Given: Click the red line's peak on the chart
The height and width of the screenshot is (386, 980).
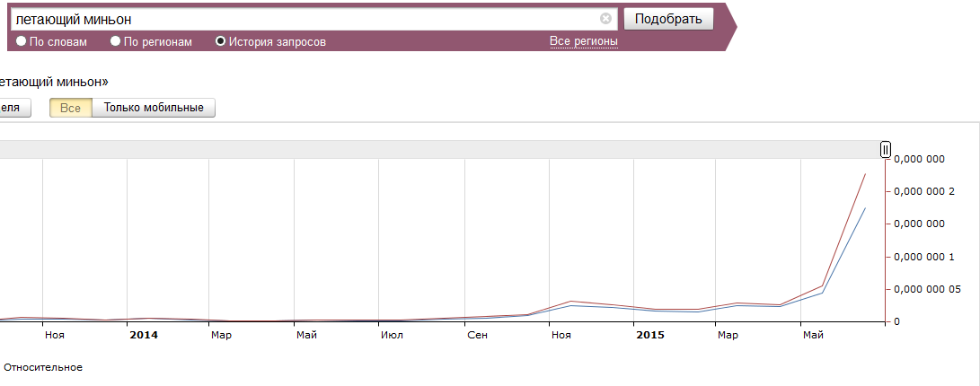Looking at the screenshot, I should coord(864,174).
